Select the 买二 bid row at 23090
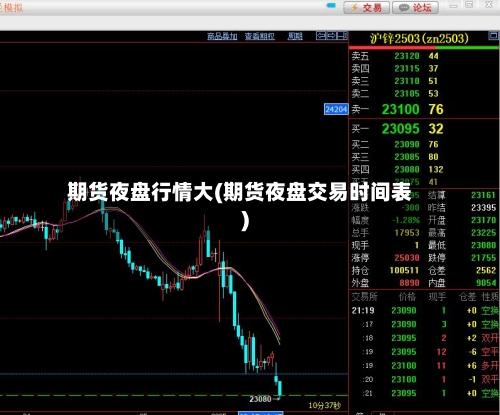 tap(423, 144)
